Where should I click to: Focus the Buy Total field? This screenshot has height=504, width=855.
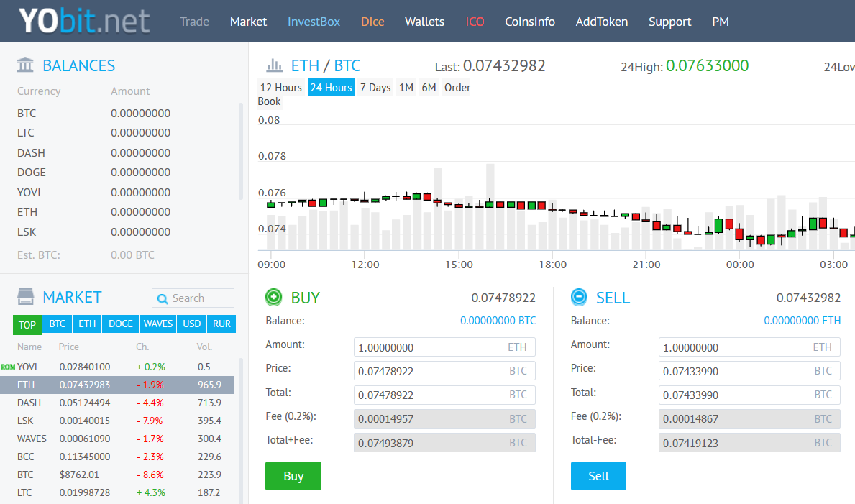click(x=444, y=395)
